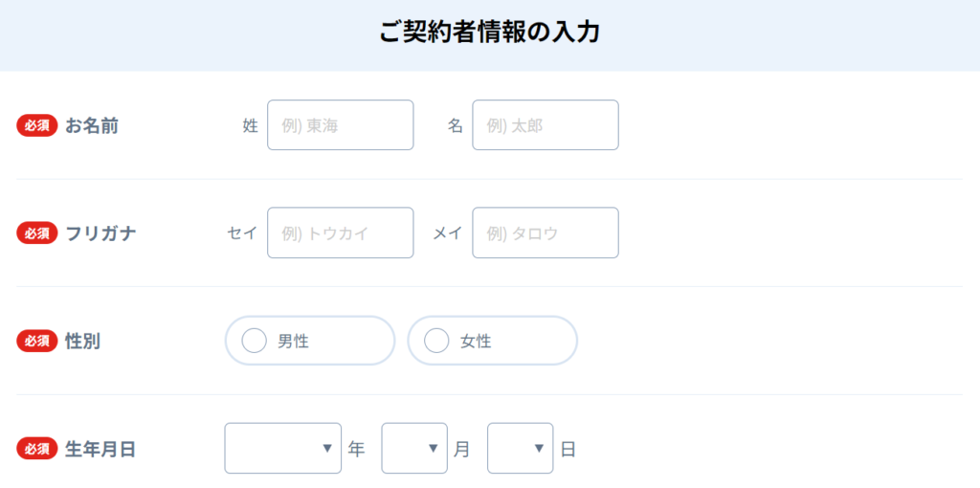The height and width of the screenshot is (488, 980).
Task: Click the required badge beside 性別
Action: [37, 341]
